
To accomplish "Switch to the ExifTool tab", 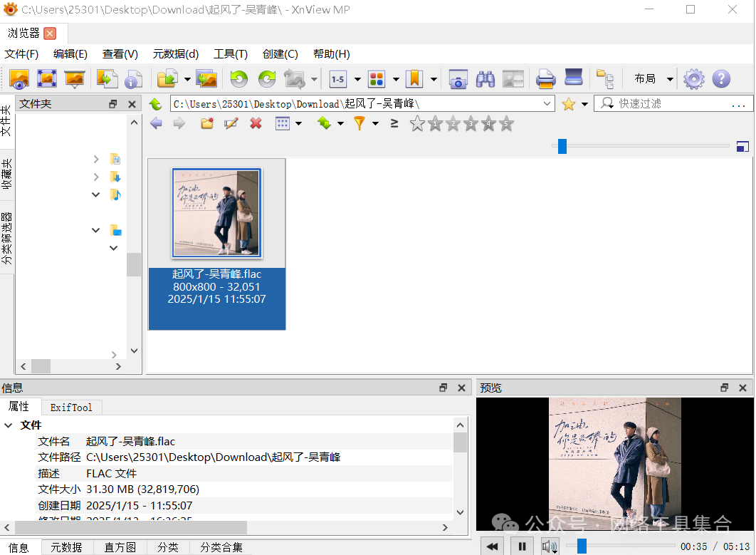I will tap(71, 408).
